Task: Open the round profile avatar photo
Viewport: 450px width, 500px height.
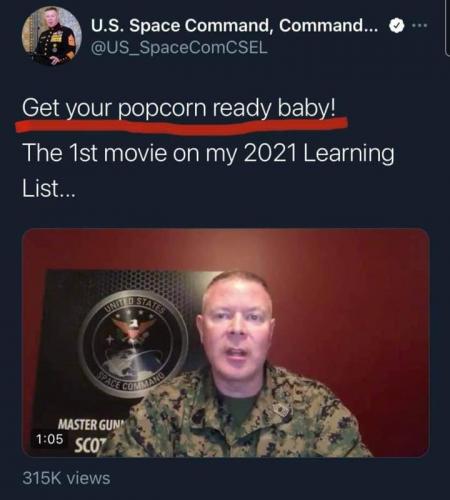Action: [x=52, y=36]
